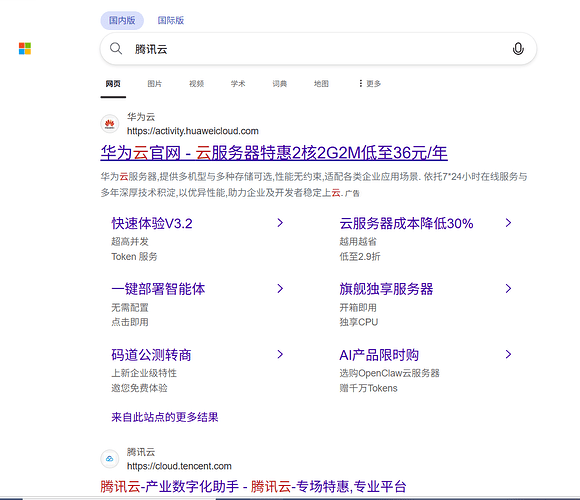Click the 腾讯云 search input field
Image resolution: width=580 pixels, height=500 pixels.
coord(318,49)
